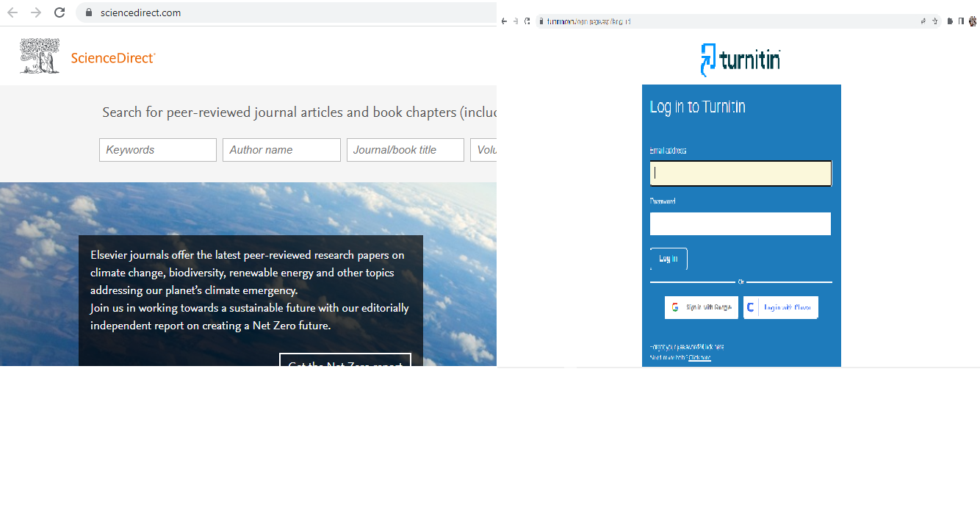Image resolution: width=980 pixels, height=516 pixels.
Task: Click the Turnitin email address field
Action: point(741,173)
